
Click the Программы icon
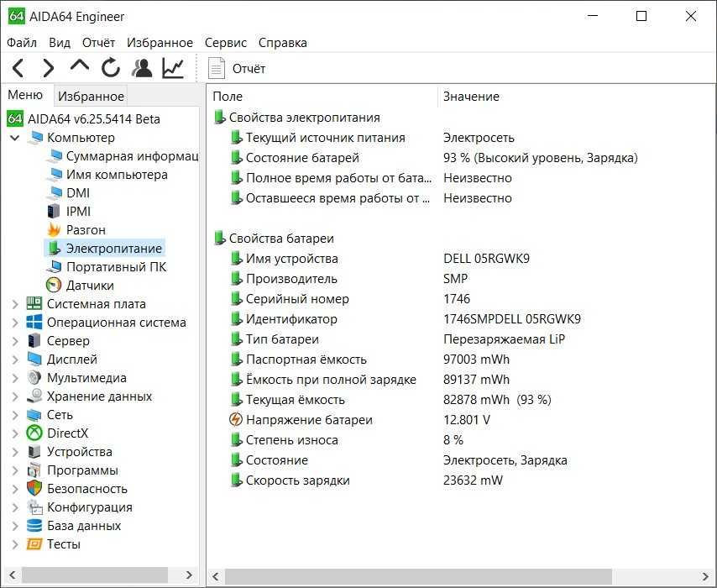point(34,470)
